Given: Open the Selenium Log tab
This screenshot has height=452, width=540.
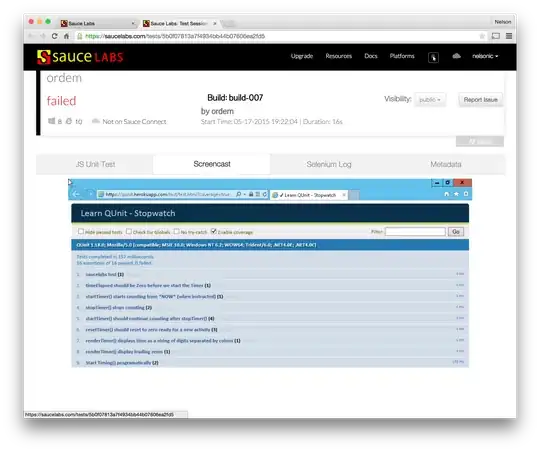Looking at the screenshot, I should [x=329, y=164].
